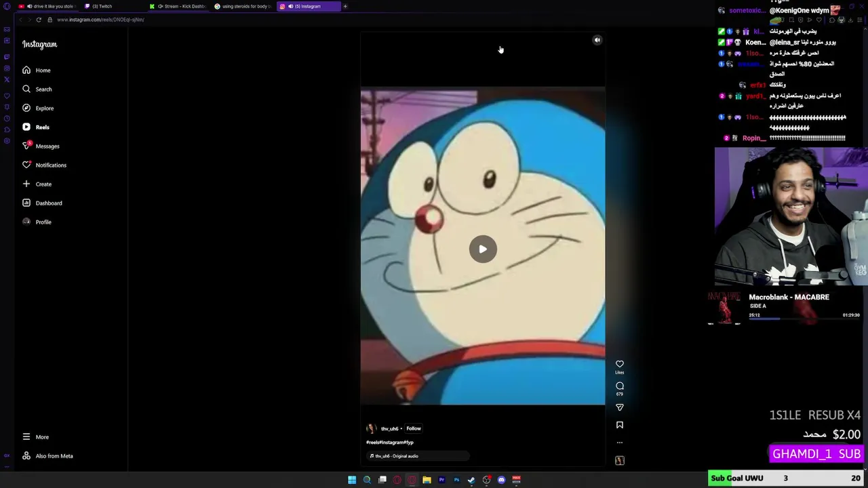Open Windows Start menu
Image resolution: width=868 pixels, height=488 pixels.
pyautogui.click(x=352, y=480)
